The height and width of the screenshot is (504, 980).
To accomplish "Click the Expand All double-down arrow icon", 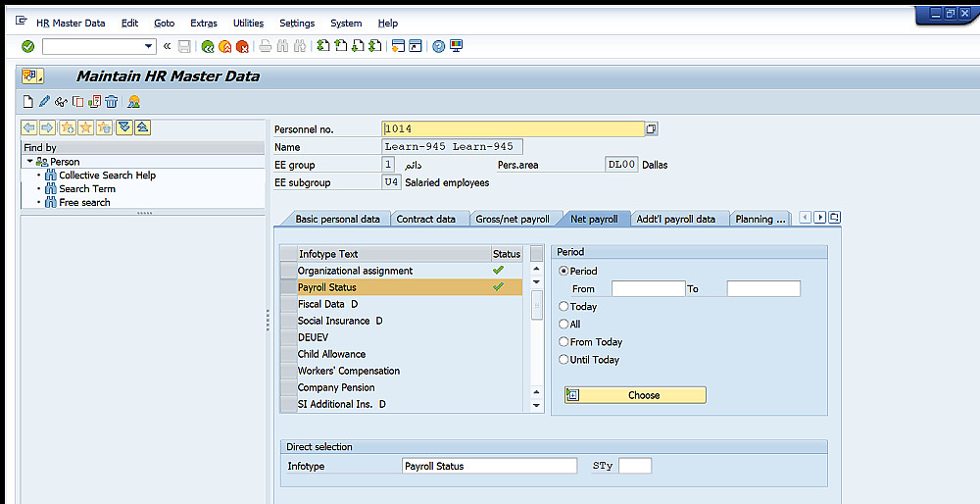I will [x=123, y=127].
